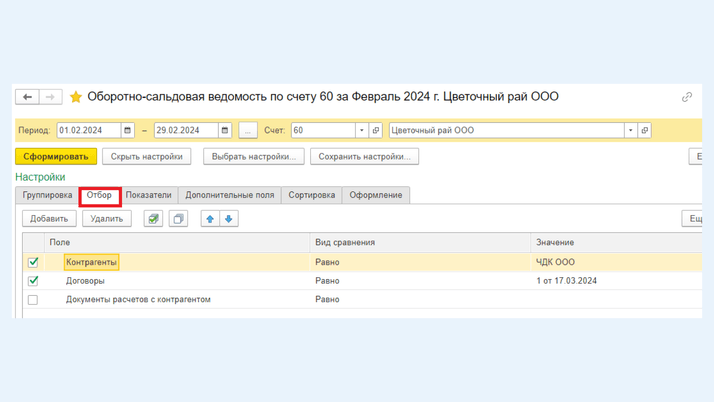Move filter row up arrow
714x402 pixels.
pos(210,219)
